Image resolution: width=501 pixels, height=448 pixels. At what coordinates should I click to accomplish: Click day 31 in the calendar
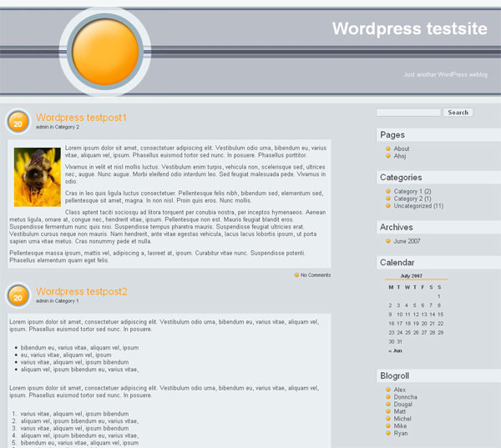point(399,342)
